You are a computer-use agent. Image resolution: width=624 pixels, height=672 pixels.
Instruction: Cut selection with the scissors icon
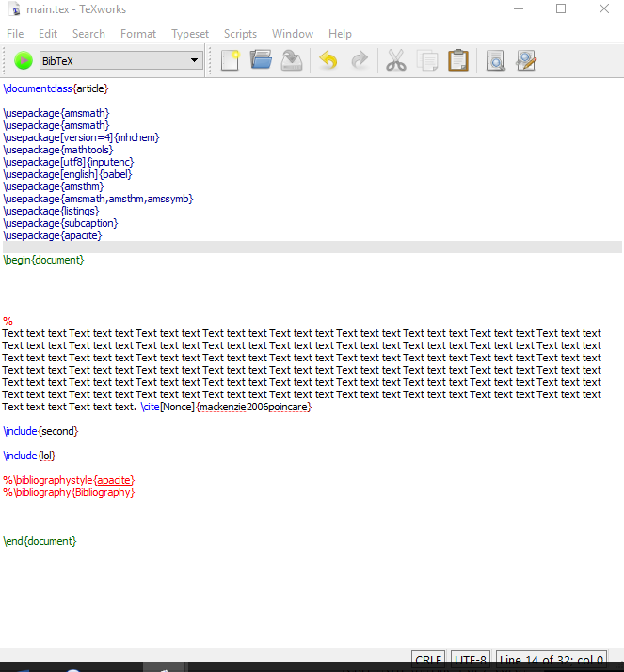coord(396,60)
